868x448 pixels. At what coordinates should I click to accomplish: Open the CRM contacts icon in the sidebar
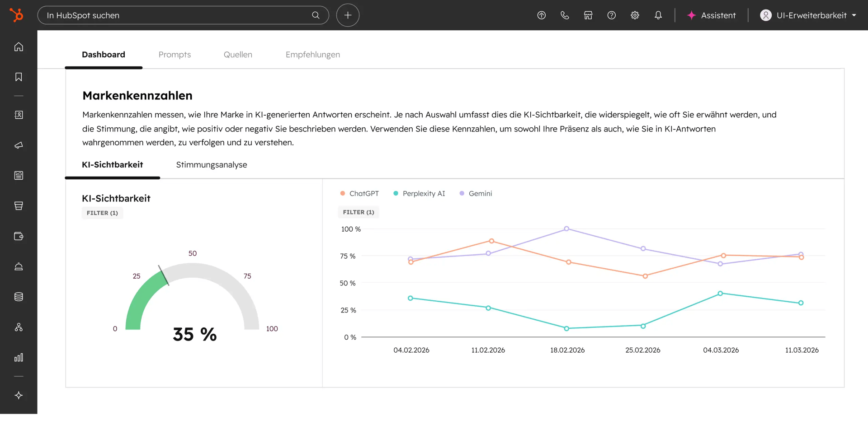18,115
